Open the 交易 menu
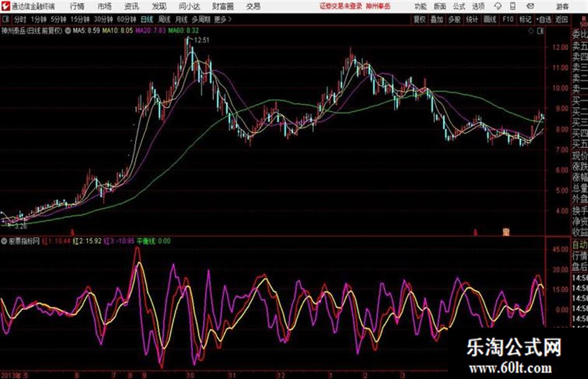 tap(253, 6)
